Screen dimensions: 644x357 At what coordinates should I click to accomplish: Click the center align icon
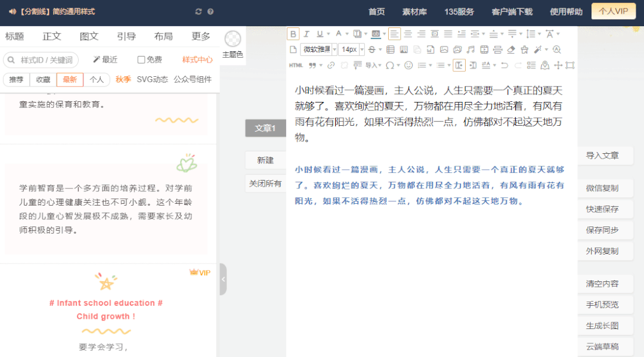click(408, 34)
